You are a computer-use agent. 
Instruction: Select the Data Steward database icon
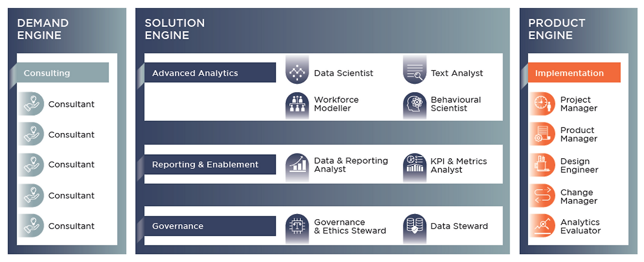[x=415, y=226]
